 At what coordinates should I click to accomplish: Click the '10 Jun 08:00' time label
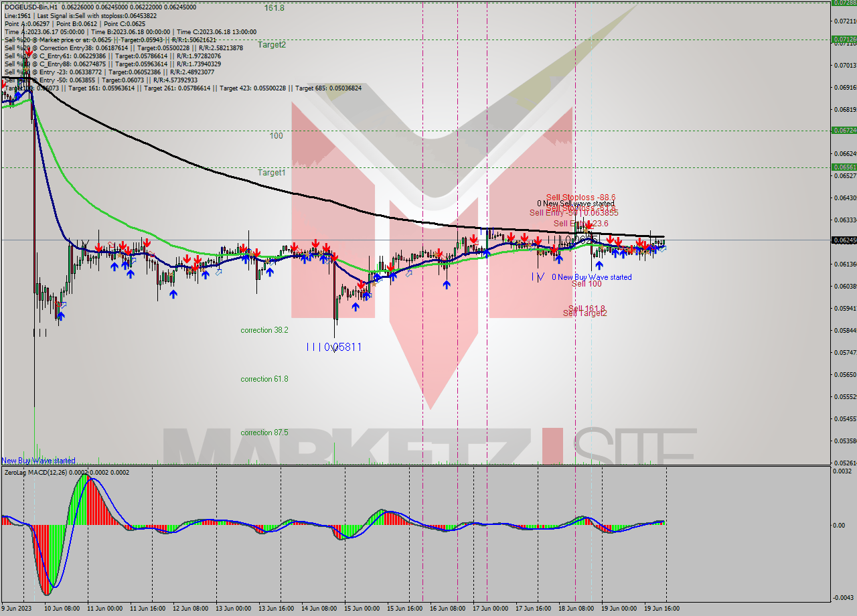pyautogui.click(x=62, y=609)
